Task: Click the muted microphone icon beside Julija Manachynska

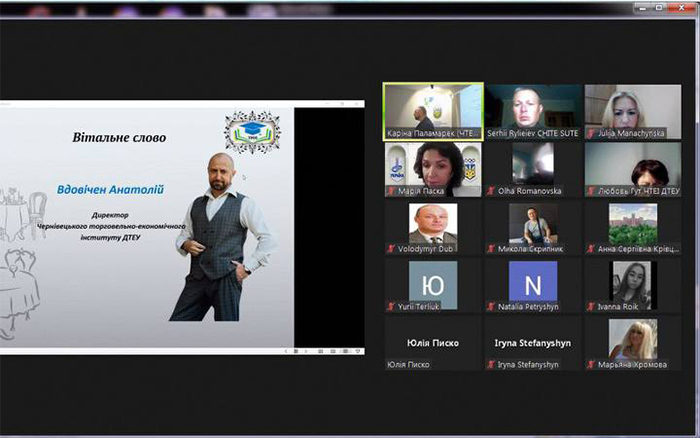Action: [x=591, y=132]
